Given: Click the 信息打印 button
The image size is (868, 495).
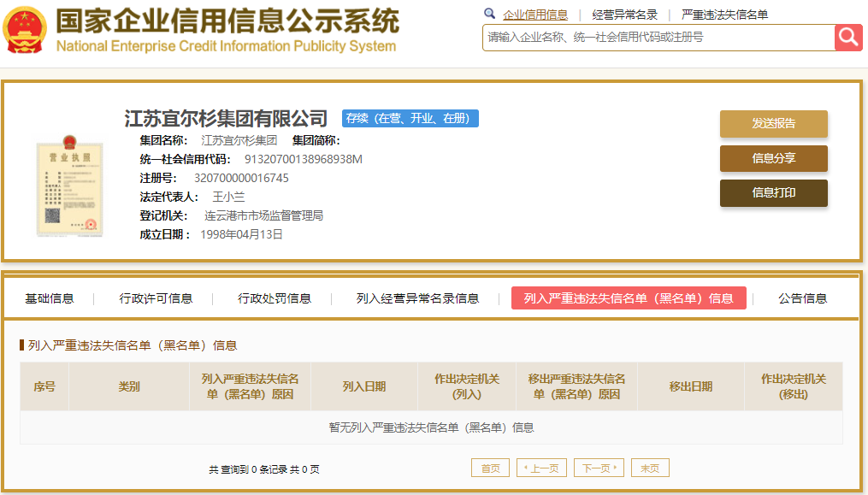Looking at the screenshot, I should (773, 192).
